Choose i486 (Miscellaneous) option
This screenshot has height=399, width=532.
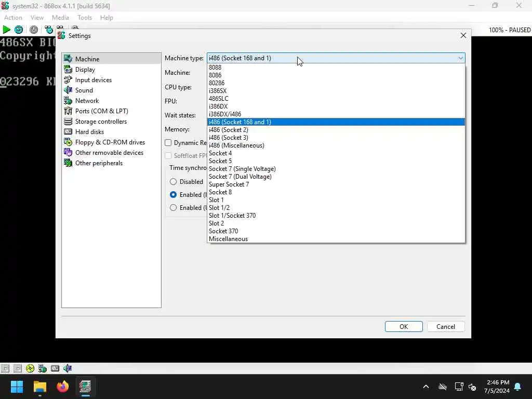(x=336, y=145)
